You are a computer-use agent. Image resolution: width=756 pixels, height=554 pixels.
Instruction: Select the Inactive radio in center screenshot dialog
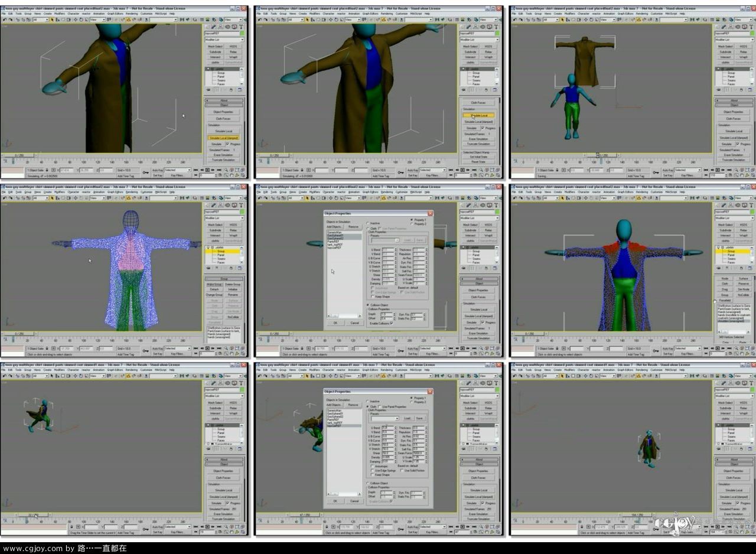tap(367, 223)
